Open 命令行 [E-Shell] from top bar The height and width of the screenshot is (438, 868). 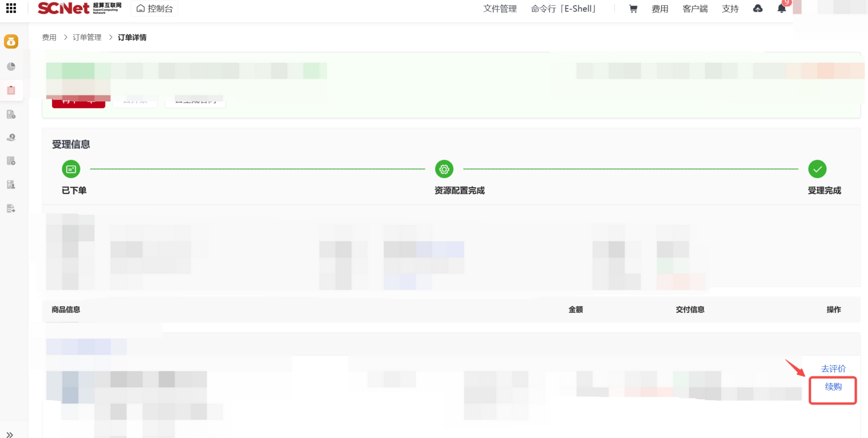pos(563,9)
